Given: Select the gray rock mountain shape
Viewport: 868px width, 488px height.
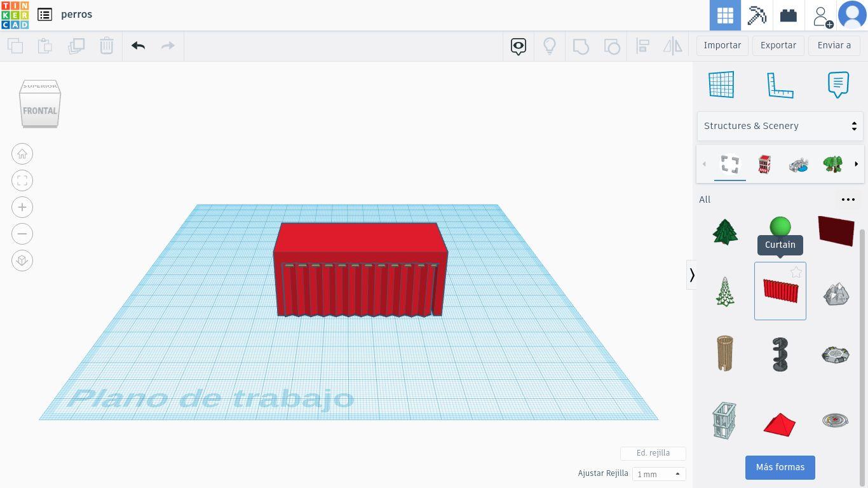Looking at the screenshot, I should click(836, 293).
